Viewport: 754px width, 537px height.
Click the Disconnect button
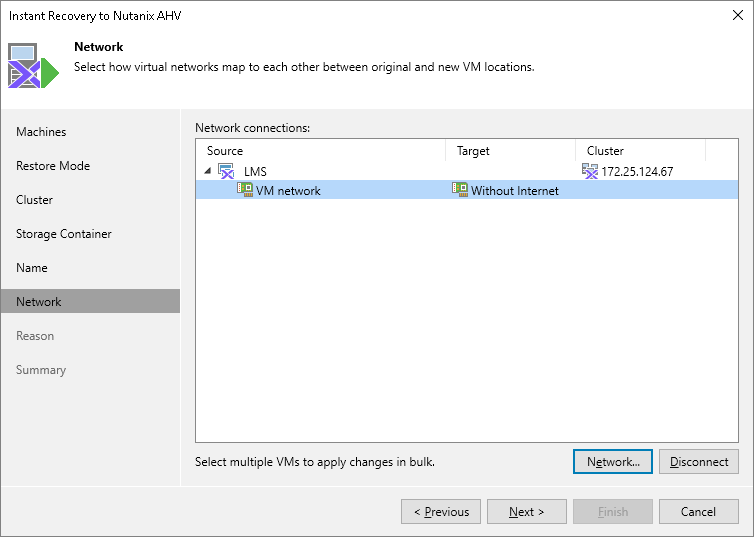699,462
